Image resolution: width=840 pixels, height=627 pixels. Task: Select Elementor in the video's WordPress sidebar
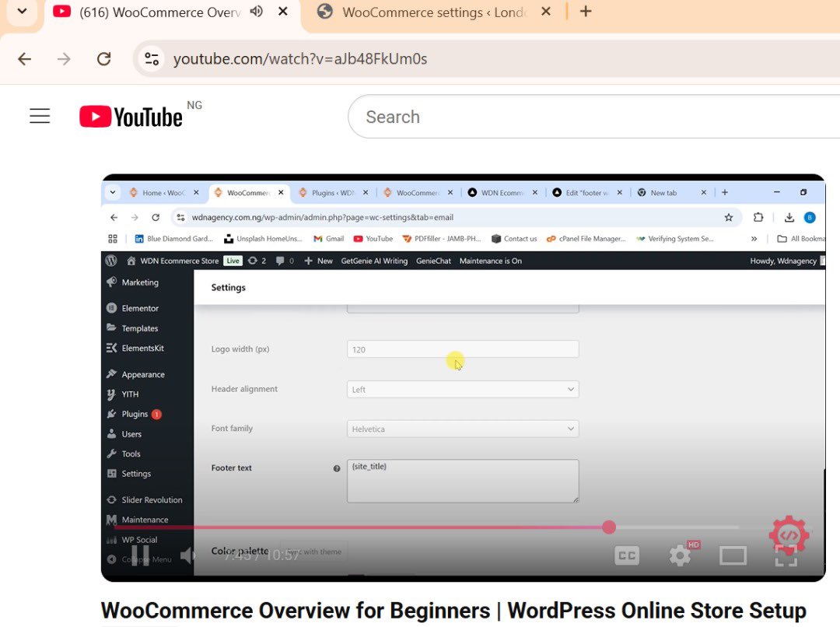140,308
